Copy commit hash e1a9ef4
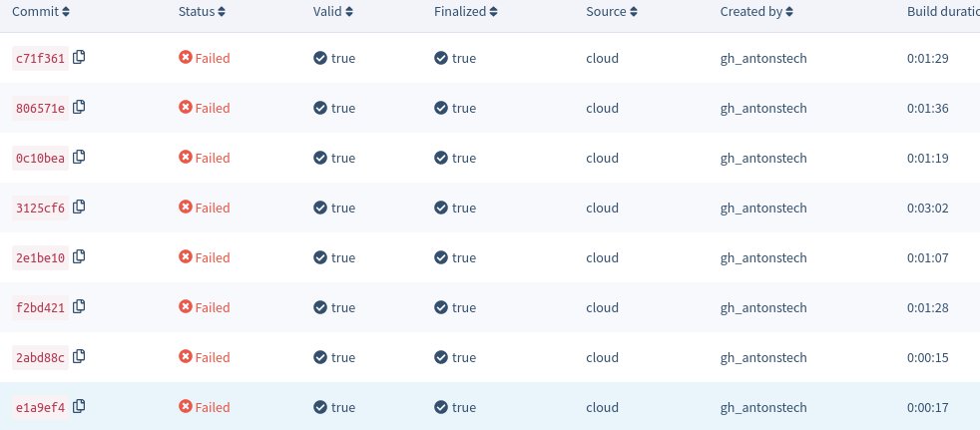The width and height of the screenshot is (980, 430). (x=79, y=406)
